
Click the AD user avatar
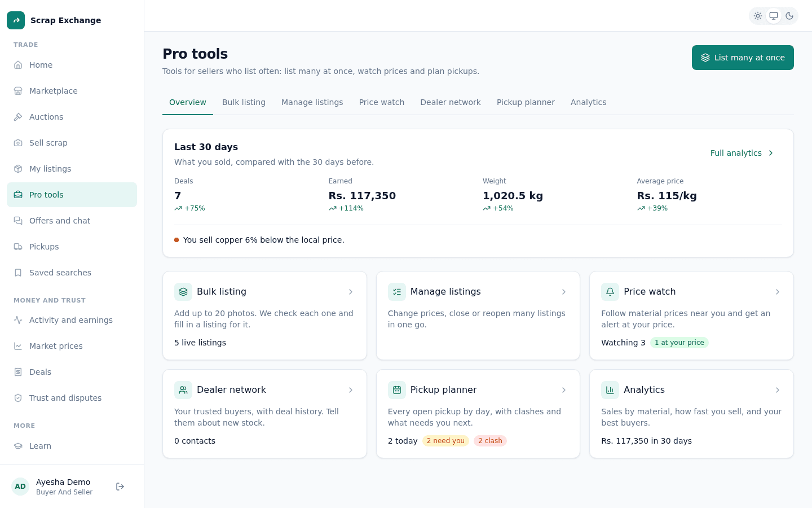pos(20,487)
